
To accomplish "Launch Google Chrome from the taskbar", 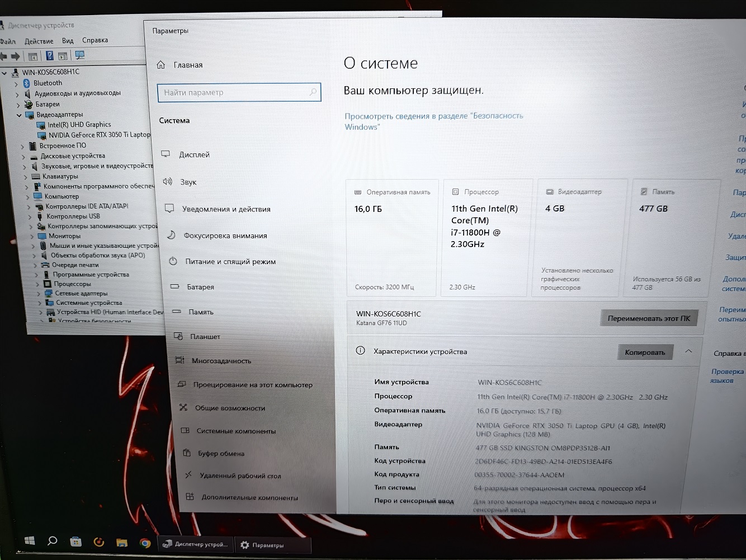I will click(x=145, y=543).
